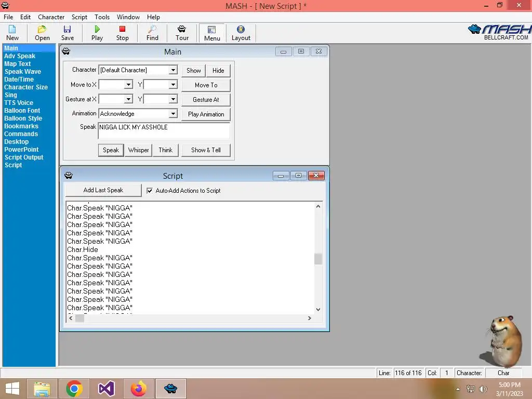Launch File Explorer from the taskbar

point(42,389)
